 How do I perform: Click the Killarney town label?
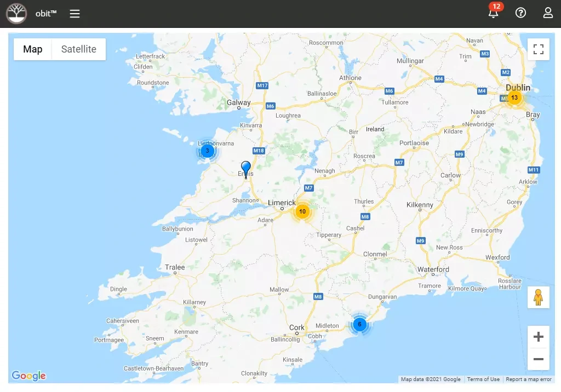pyautogui.click(x=194, y=302)
